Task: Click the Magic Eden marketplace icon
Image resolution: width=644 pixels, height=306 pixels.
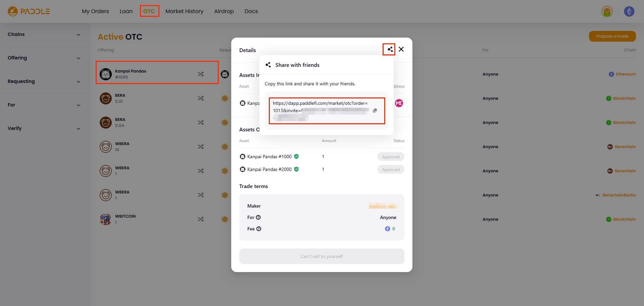Action: point(399,103)
